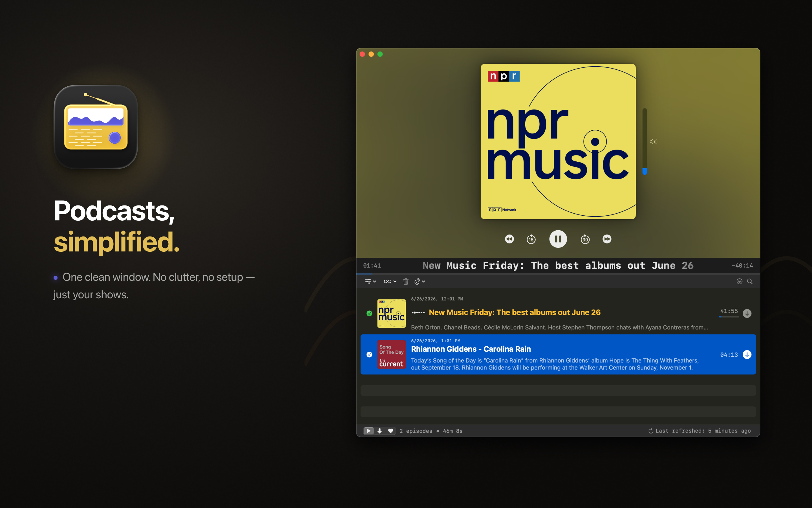Screen dimensions: 812x508
Task: Click Song Of The Day thumbnail
Action: (x=391, y=354)
